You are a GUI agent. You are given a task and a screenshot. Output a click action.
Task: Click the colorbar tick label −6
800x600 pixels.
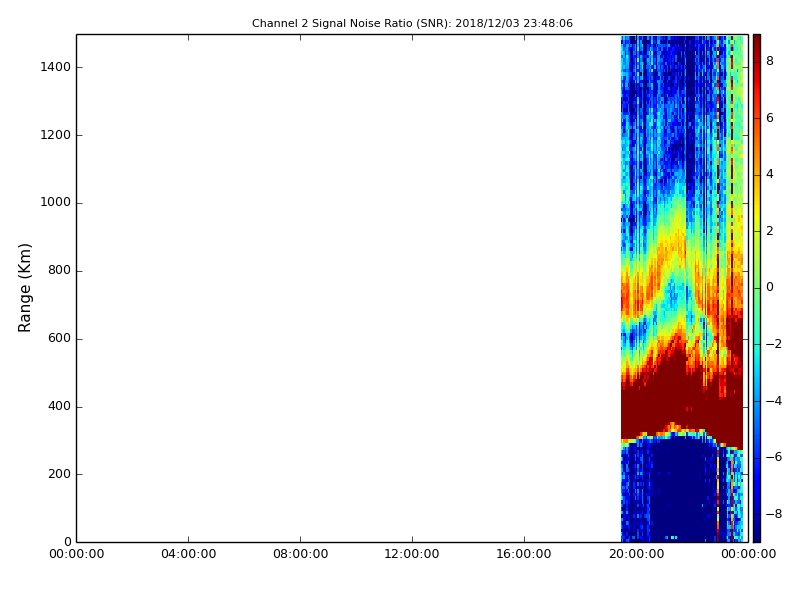tap(774, 457)
